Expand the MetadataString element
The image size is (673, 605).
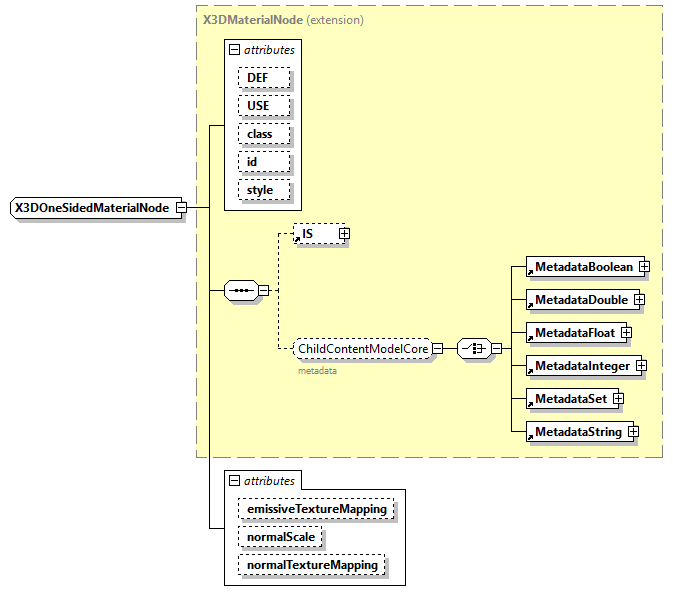coord(634,432)
